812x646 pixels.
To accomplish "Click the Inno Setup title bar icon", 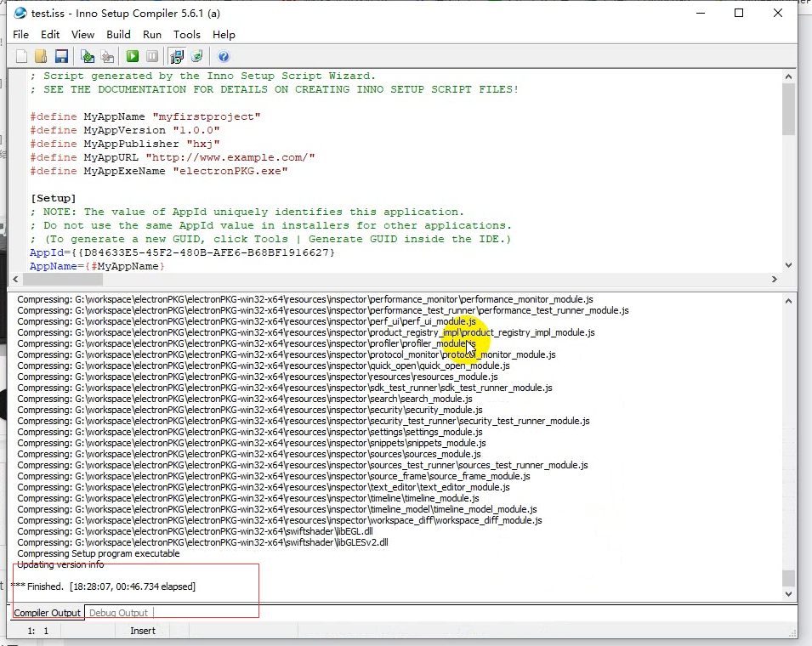I will pos(20,13).
